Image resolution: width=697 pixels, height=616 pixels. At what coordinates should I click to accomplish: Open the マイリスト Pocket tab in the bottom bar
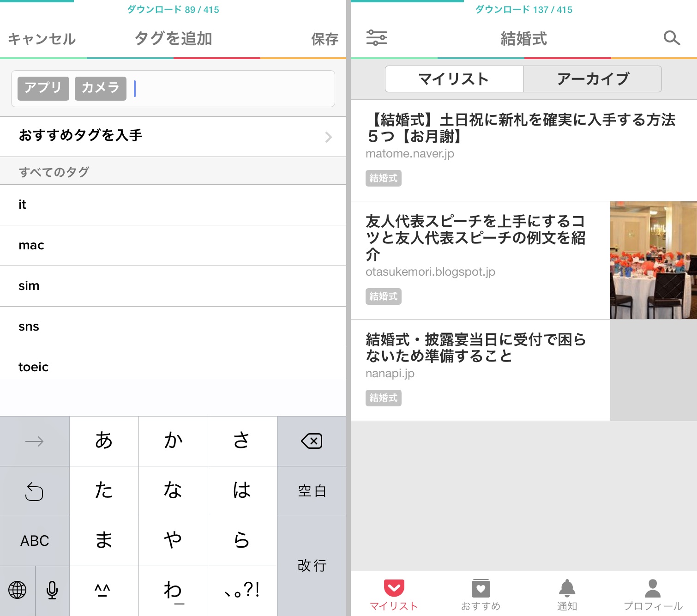coord(394,595)
